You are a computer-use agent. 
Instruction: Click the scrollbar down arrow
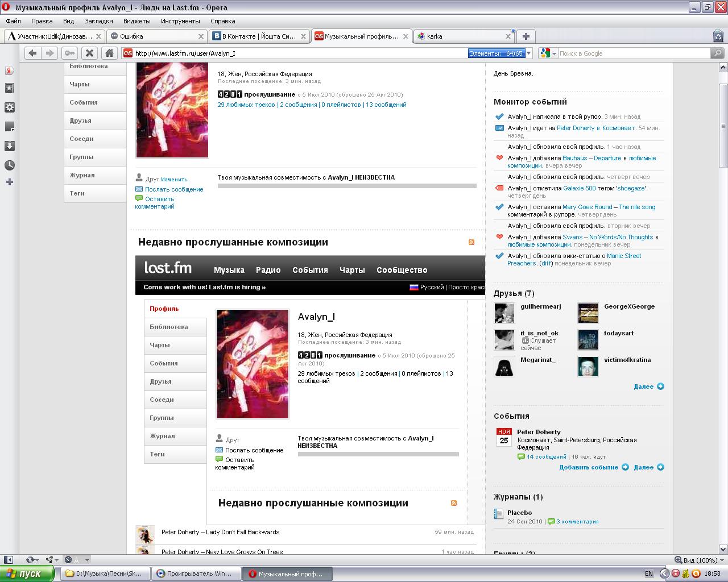tap(723, 549)
